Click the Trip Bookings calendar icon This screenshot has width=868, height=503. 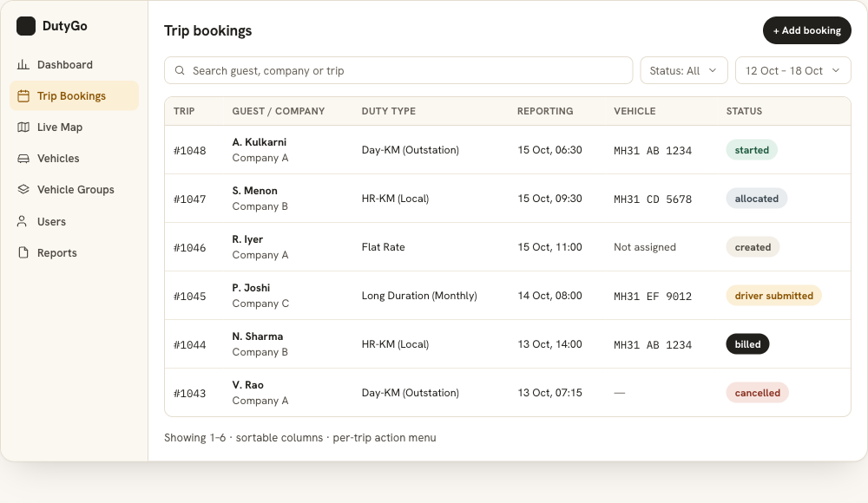tap(23, 95)
